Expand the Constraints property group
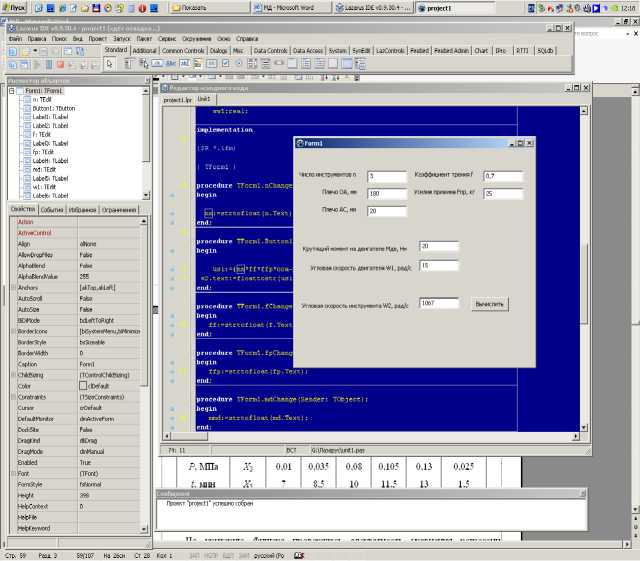The image size is (640, 561). click(11, 397)
